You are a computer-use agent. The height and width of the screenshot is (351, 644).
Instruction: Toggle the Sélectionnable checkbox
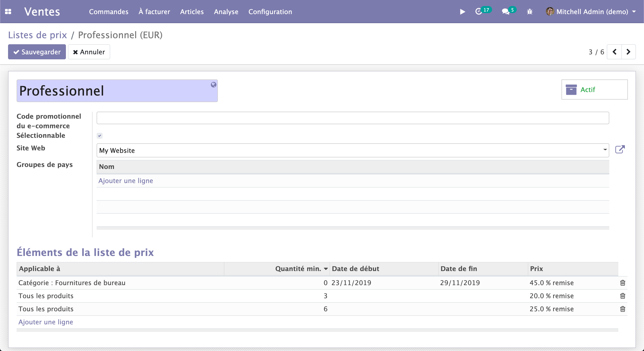click(x=100, y=136)
